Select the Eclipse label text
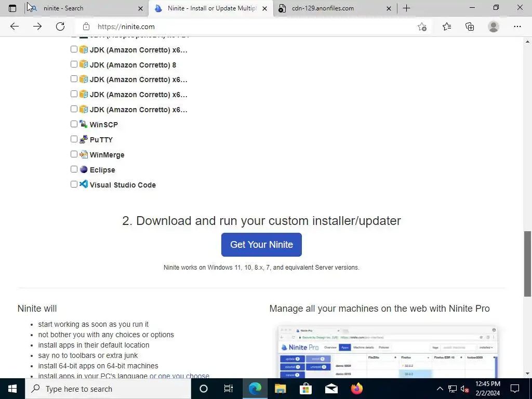532x399 pixels. pyautogui.click(x=102, y=170)
